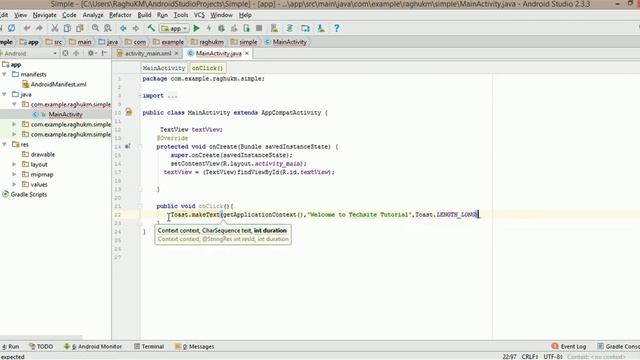Viewport: 640px width, 360px height.
Task: Click the Paste icon in toolbar
Action: pyautogui.click(x=80, y=28)
